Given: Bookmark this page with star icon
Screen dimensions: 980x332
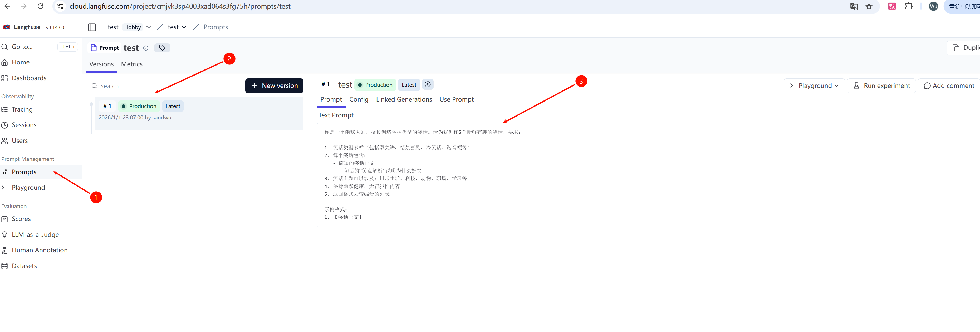Looking at the screenshot, I should [x=869, y=7].
